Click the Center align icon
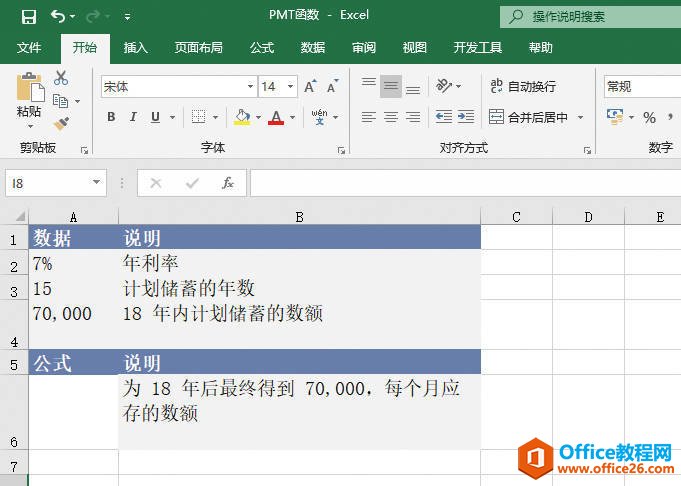 (x=391, y=117)
